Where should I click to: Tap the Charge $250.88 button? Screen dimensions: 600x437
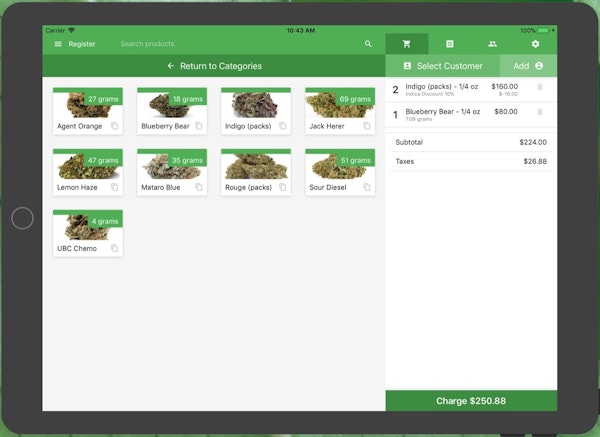(471, 401)
